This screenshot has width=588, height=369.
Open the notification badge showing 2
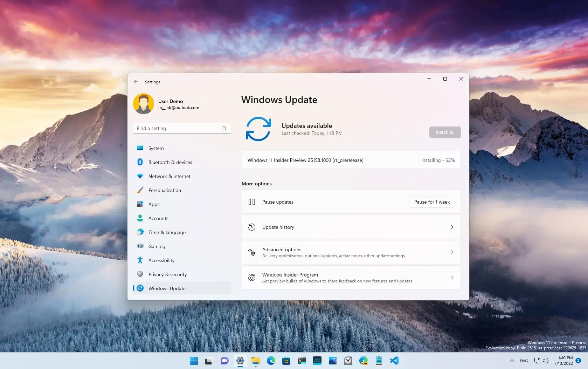(x=578, y=360)
